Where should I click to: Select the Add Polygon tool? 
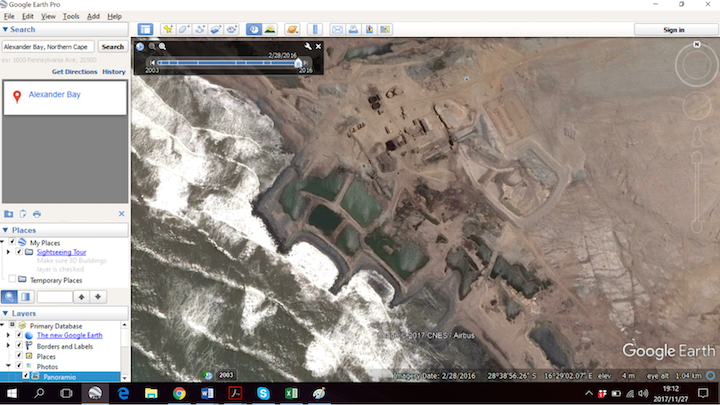(184, 29)
